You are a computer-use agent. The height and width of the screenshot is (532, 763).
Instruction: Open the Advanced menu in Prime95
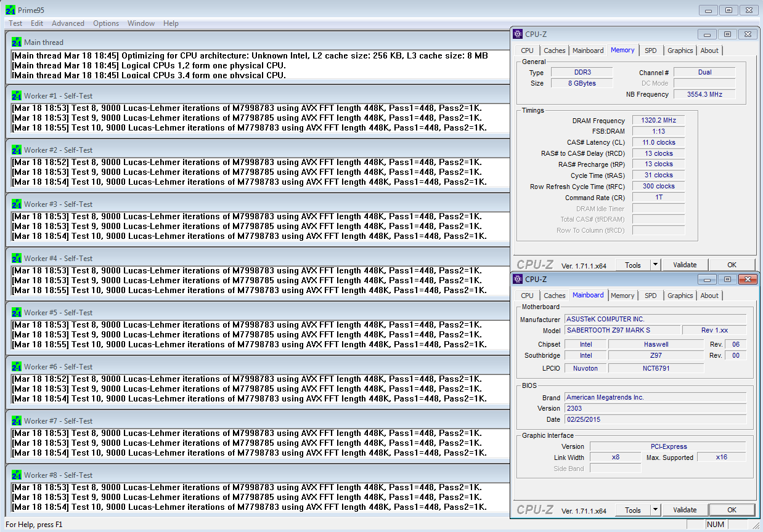tap(68, 23)
